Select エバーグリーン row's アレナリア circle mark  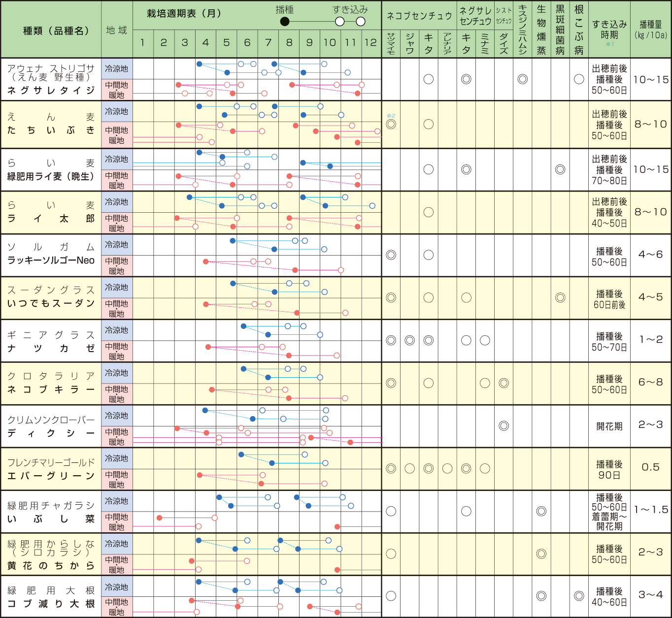[x=447, y=468]
